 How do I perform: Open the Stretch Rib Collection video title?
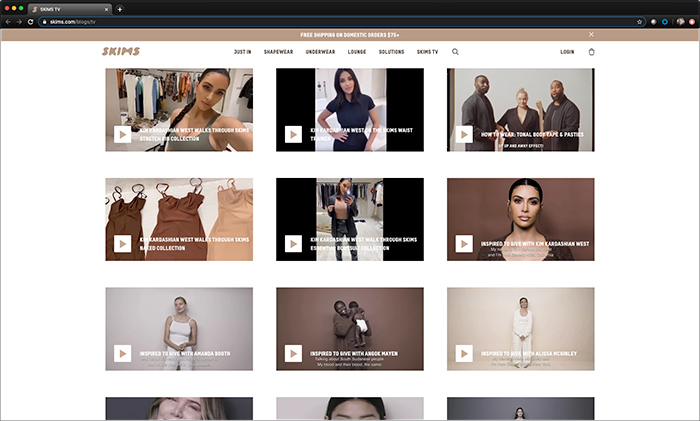click(194, 134)
